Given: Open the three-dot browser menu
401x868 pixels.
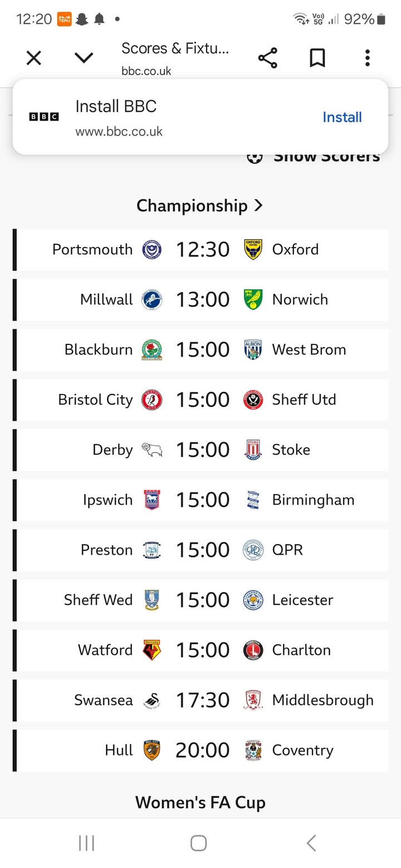Looking at the screenshot, I should 367,58.
